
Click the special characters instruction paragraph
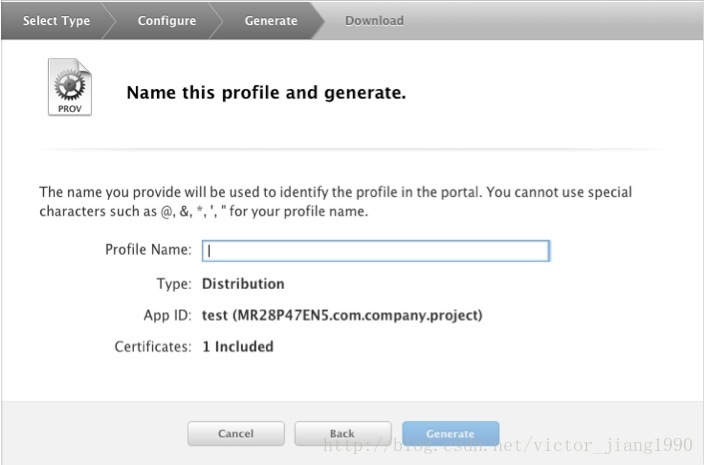click(x=335, y=201)
